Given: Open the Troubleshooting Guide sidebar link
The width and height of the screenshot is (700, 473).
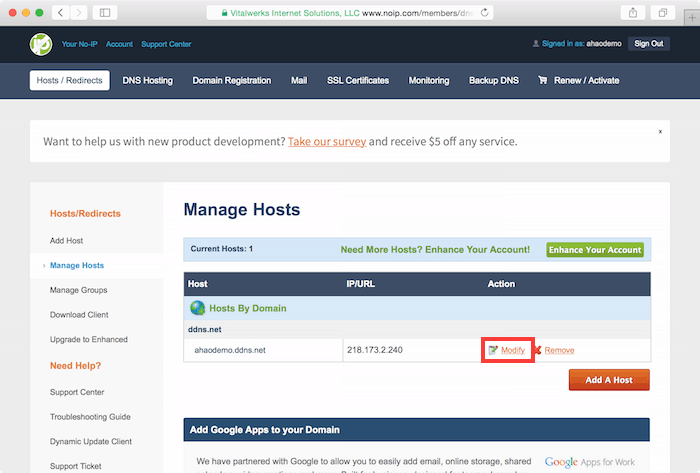Looking at the screenshot, I should (x=90, y=417).
